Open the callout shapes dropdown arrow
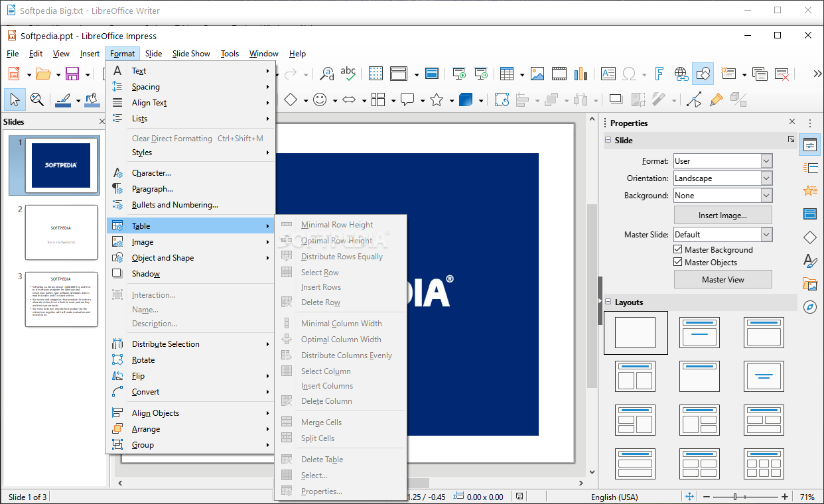Screen dimensions: 824x504 (422, 100)
